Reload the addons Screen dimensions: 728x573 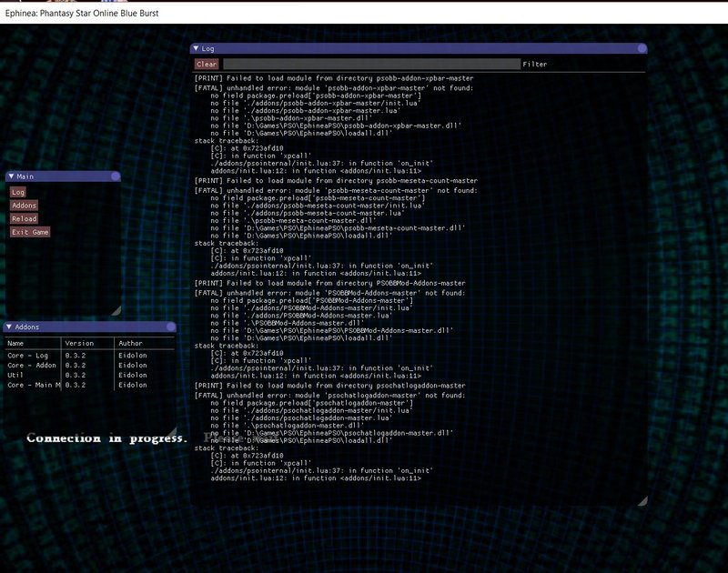[25, 219]
